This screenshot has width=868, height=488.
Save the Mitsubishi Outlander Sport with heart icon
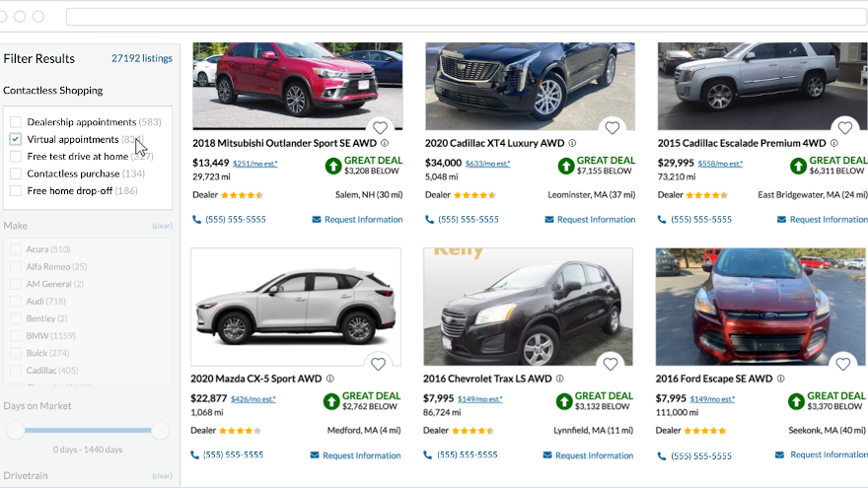380,128
